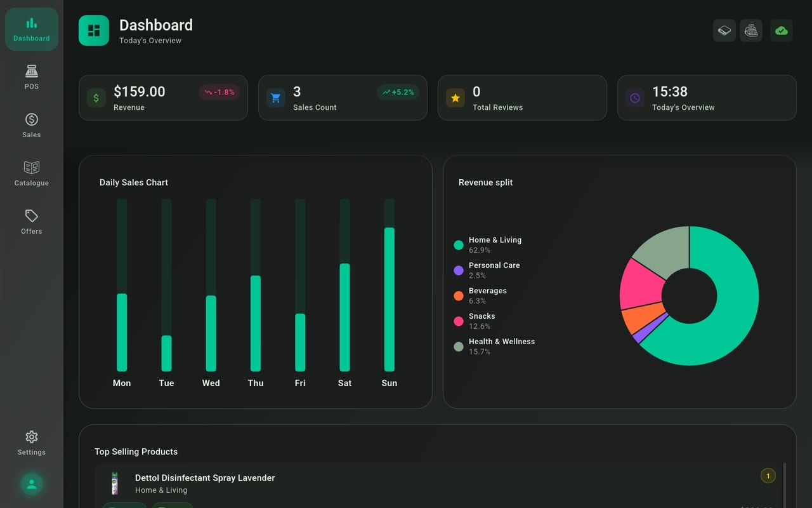The width and height of the screenshot is (812, 508).
Task: Click the purple Personal Care legend dot
Action: [x=459, y=271]
